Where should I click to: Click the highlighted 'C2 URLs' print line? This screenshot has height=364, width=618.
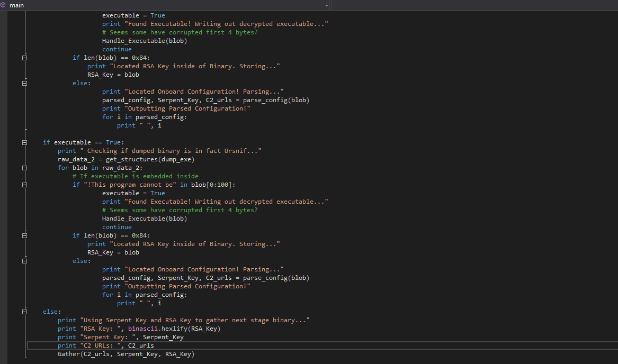point(117,345)
